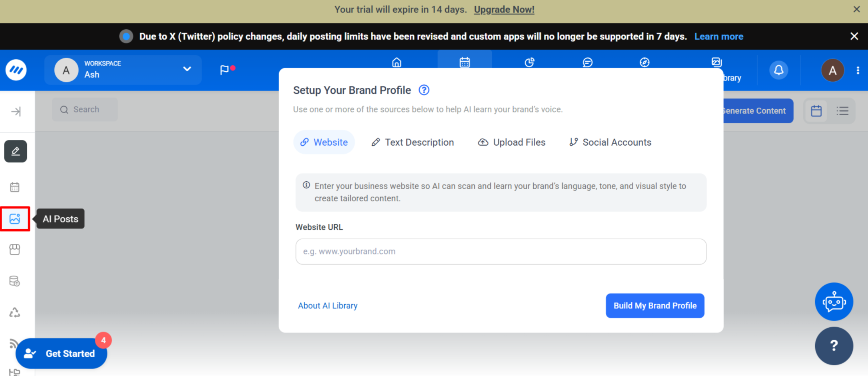Open the round help question button
Screen dimensions: 868x376
(x=834, y=346)
